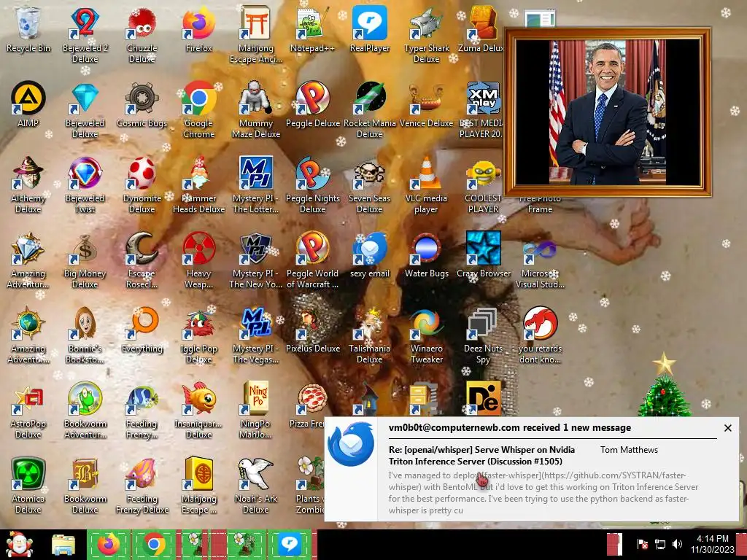
Task: Launch Typer Shark Deluxe
Action: tap(426, 34)
